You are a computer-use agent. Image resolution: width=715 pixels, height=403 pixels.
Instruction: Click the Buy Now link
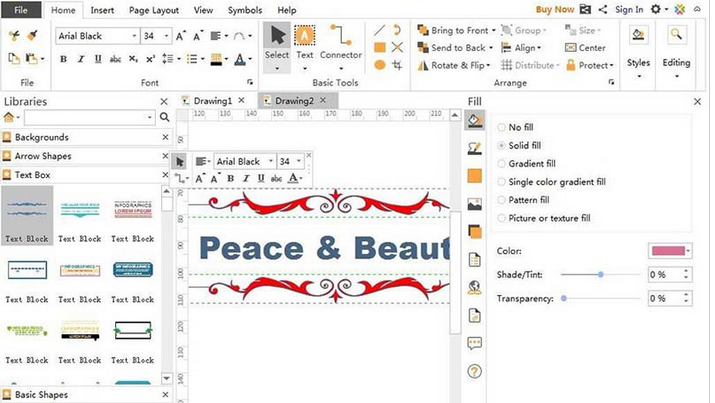554,10
